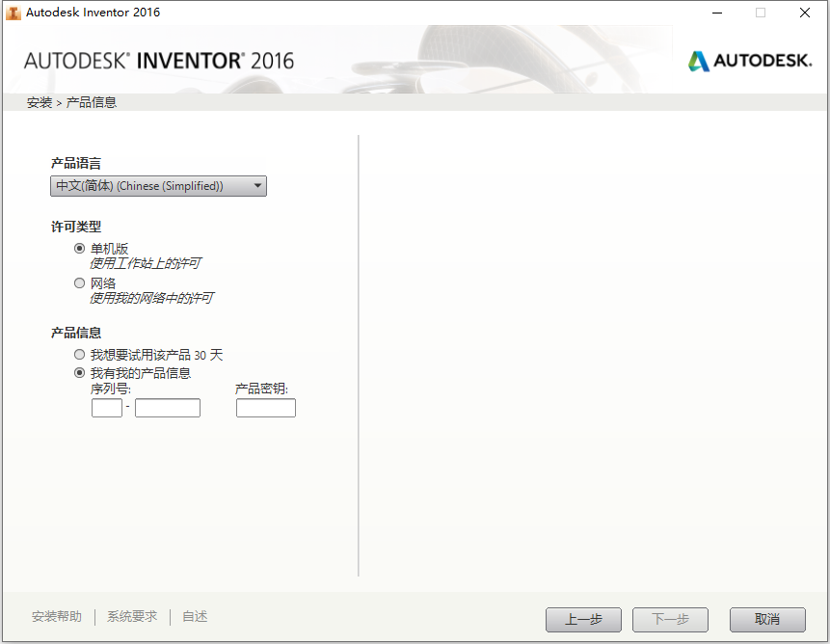Select 我有我的产品信息 radio button
The width and height of the screenshot is (830, 644).
point(79,373)
